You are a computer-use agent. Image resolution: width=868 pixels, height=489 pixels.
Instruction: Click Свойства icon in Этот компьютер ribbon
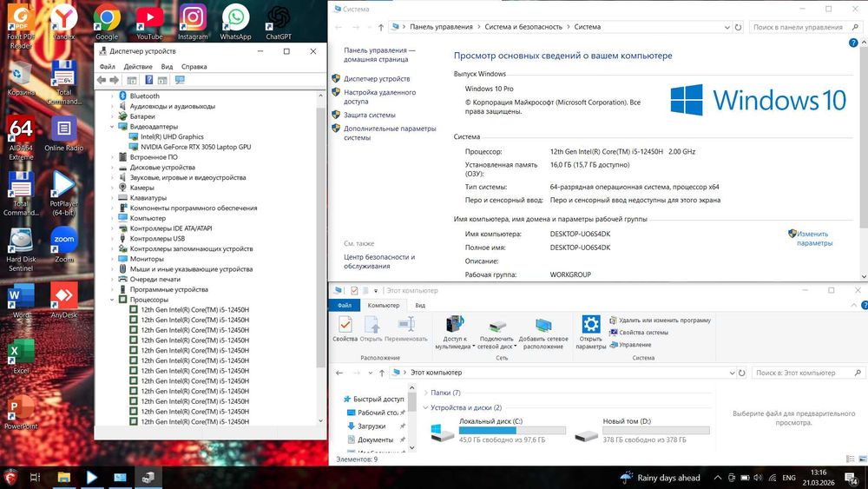pyautogui.click(x=345, y=328)
